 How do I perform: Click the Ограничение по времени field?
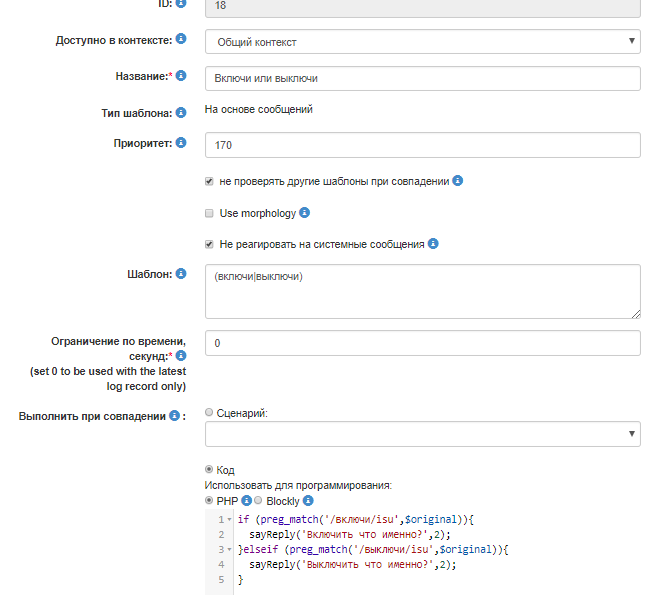(x=422, y=343)
